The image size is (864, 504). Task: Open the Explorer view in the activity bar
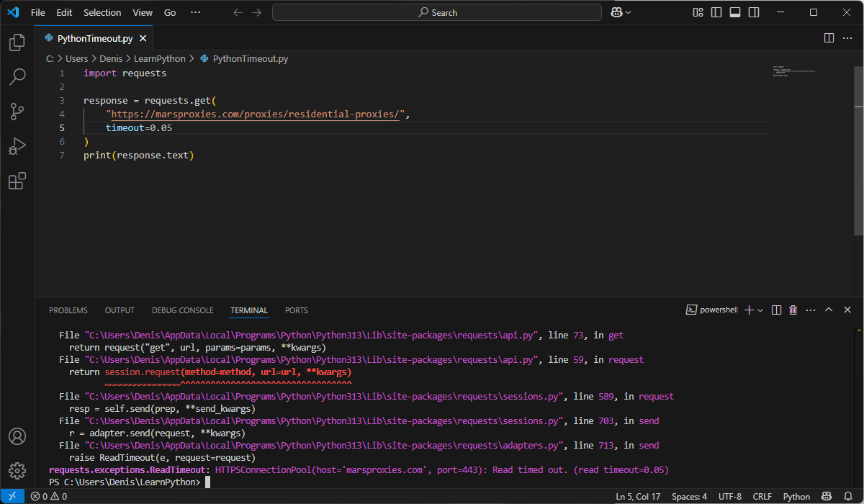click(17, 42)
